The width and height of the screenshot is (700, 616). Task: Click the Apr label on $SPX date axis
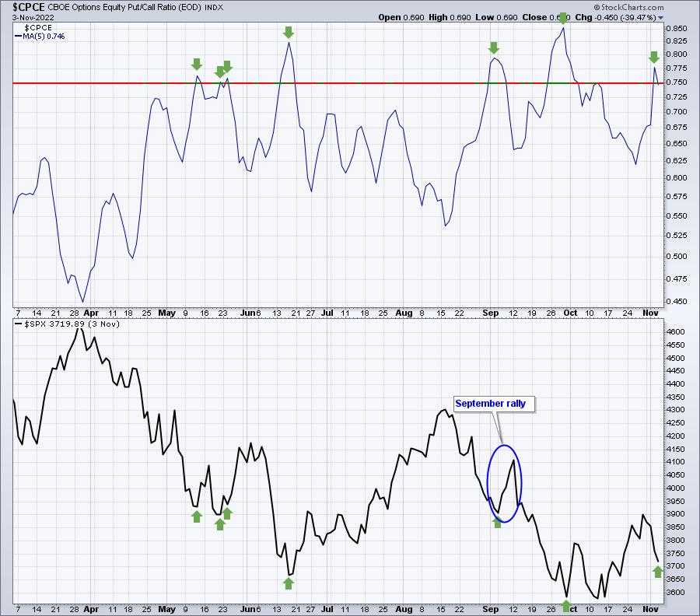(x=91, y=609)
